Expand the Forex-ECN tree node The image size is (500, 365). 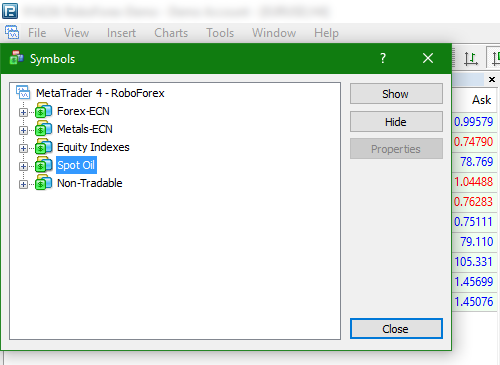coord(23,112)
